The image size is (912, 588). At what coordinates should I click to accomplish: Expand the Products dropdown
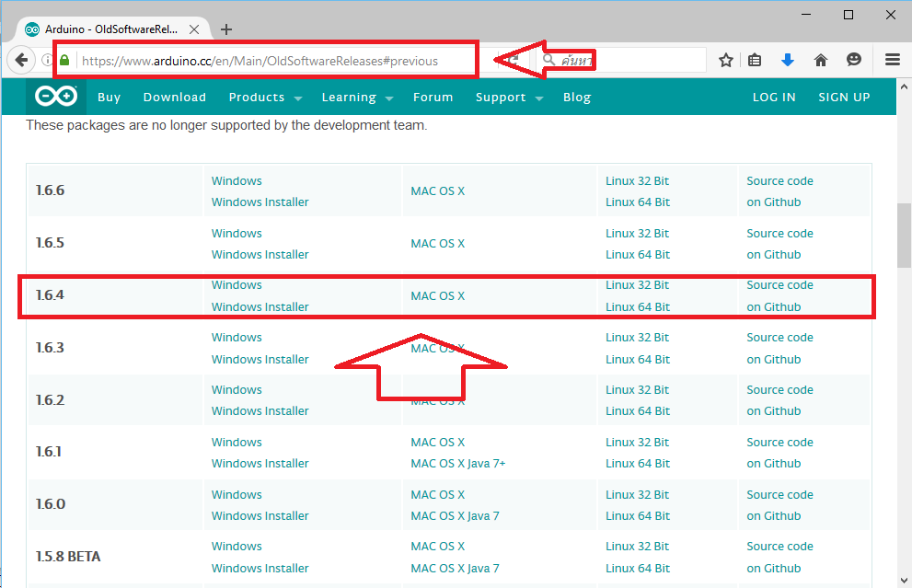(265, 98)
